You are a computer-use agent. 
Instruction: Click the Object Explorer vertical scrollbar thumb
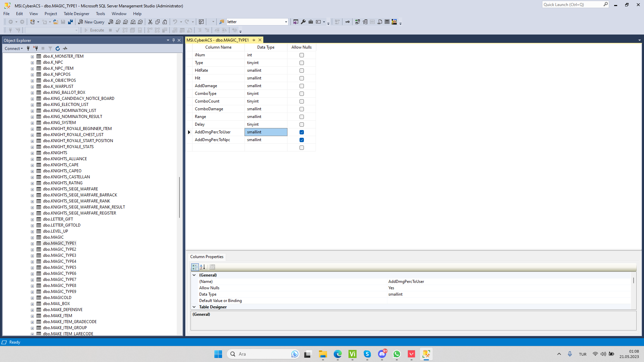pyautogui.click(x=179, y=197)
